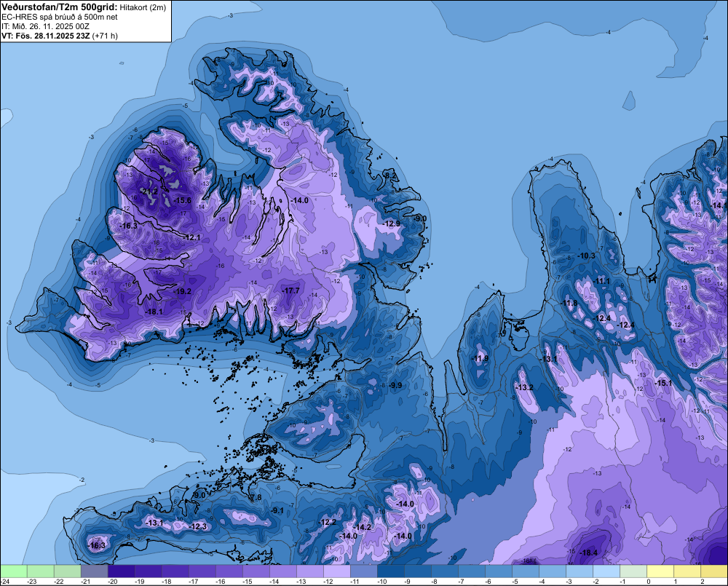Click the map temperature value -12.2
The height and width of the screenshot is (586, 728).
328,523
